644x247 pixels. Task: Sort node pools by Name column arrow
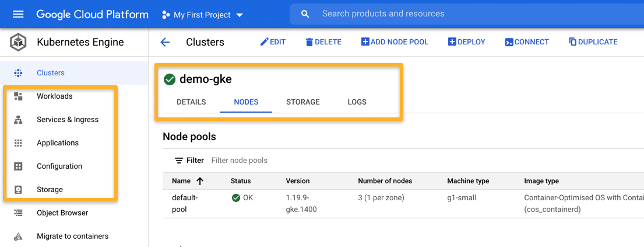(x=200, y=181)
